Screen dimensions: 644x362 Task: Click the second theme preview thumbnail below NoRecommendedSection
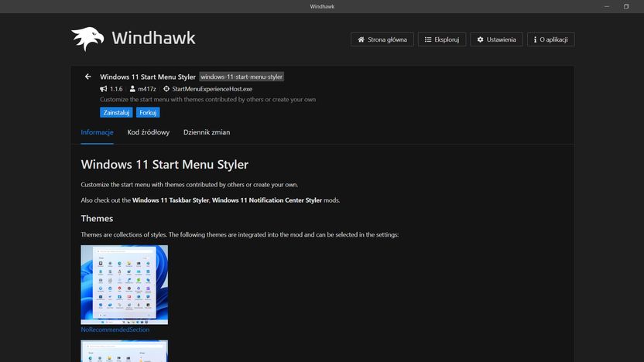point(125,351)
